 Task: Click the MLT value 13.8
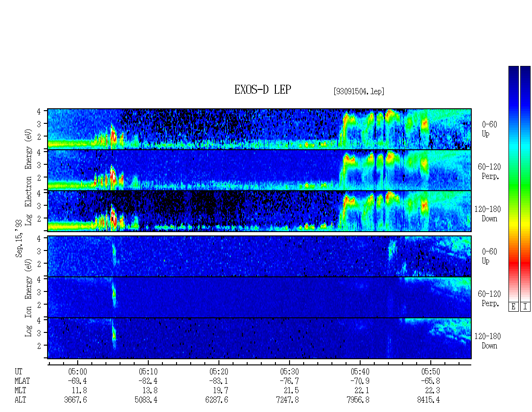click(x=150, y=391)
